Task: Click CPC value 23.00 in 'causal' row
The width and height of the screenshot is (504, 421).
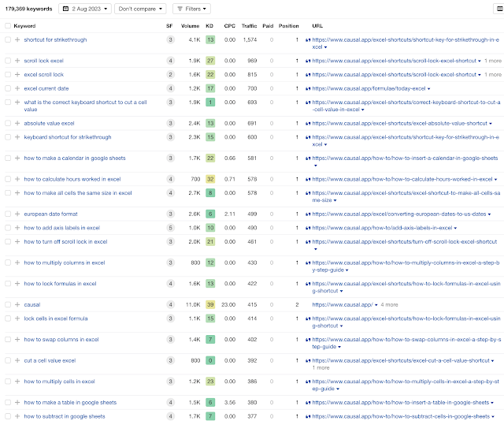Action: coord(228,304)
